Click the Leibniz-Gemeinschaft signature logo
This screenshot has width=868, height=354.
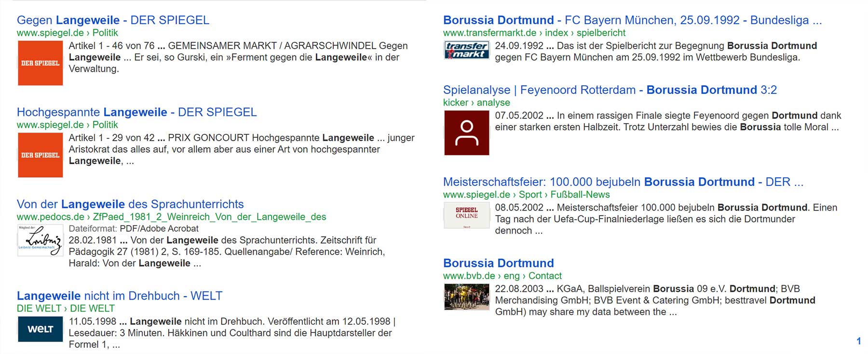(40, 240)
